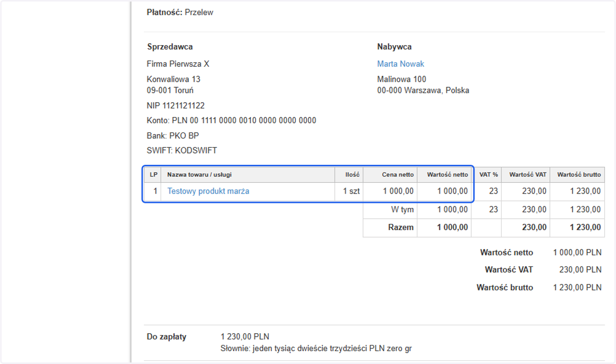Screen dimensions: 616x364
Task: Click the Konwaliowa 13 address line
Action: point(174,79)
